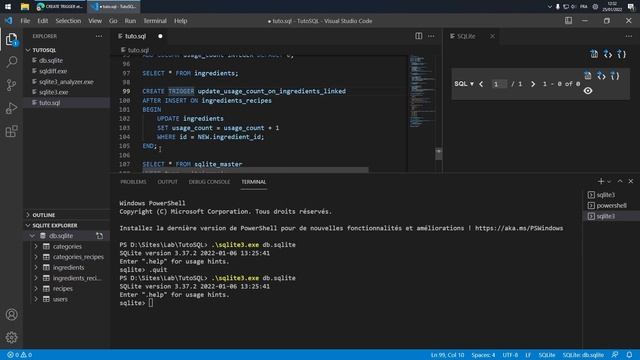This screenshot has width=640, height=360.
Task: Go to previous results page
Action: (x=481, y=84)
